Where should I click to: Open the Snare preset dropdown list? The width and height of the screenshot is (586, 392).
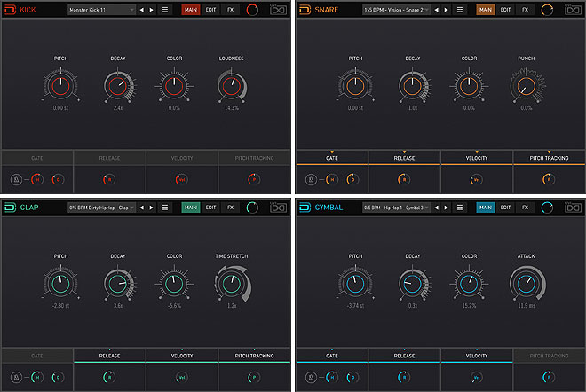pos(395,10)
